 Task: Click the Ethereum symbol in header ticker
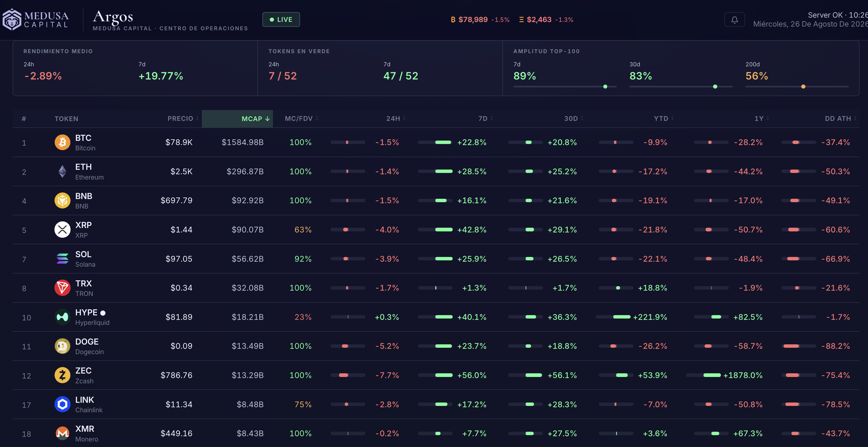pyautogui.click(x=521, y=19)
